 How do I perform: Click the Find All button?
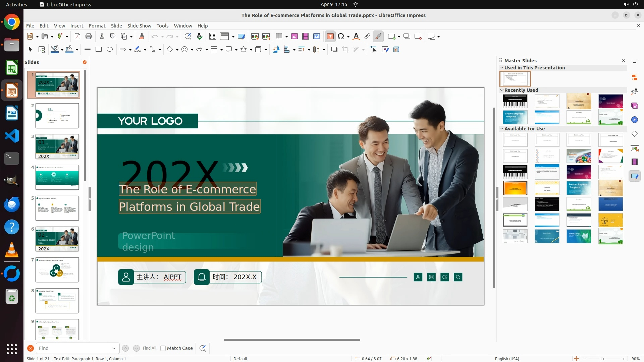point(149,348)
